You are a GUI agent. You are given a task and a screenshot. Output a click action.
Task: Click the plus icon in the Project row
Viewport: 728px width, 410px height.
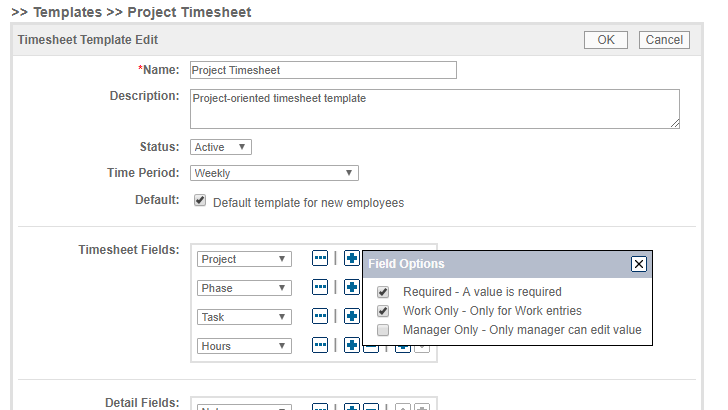352,258
